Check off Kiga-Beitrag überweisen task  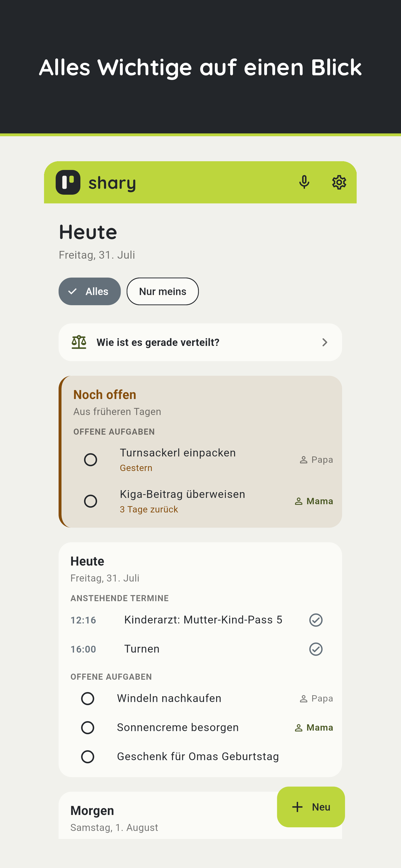click(x=91, y=501)
